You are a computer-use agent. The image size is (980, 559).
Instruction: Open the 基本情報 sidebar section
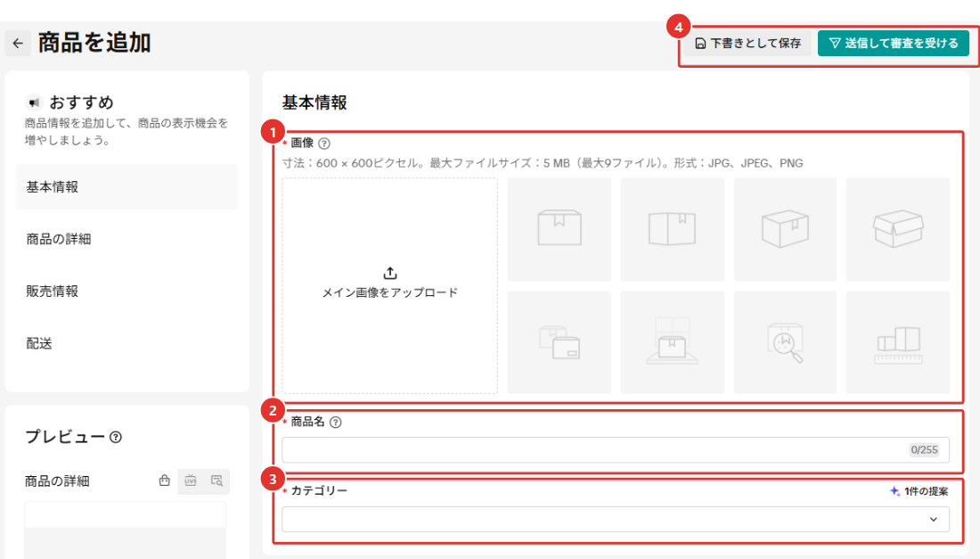click(x=127, y=187)
